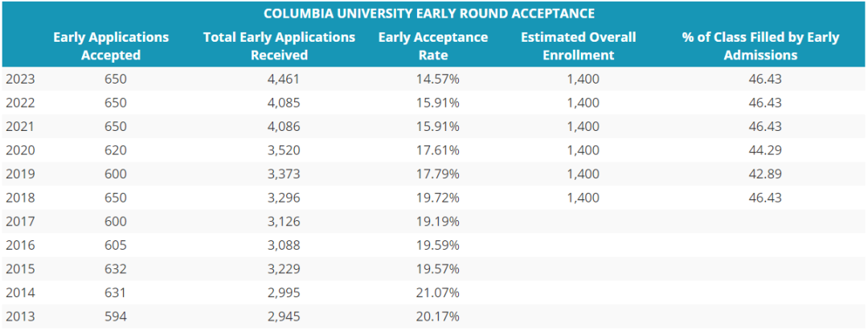Select the Early Applications Accepted column header
Screen dimensions: 868x331
(x=111, y=46)
